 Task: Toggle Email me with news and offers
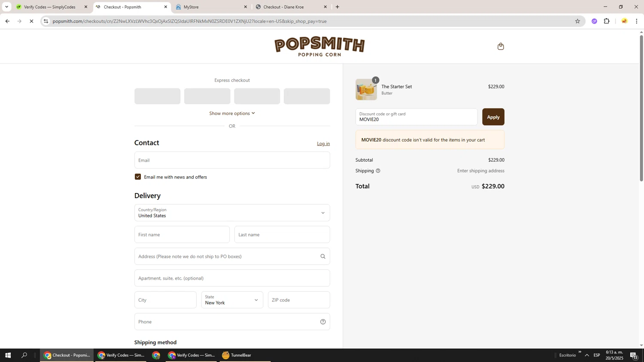coord(138,177)
